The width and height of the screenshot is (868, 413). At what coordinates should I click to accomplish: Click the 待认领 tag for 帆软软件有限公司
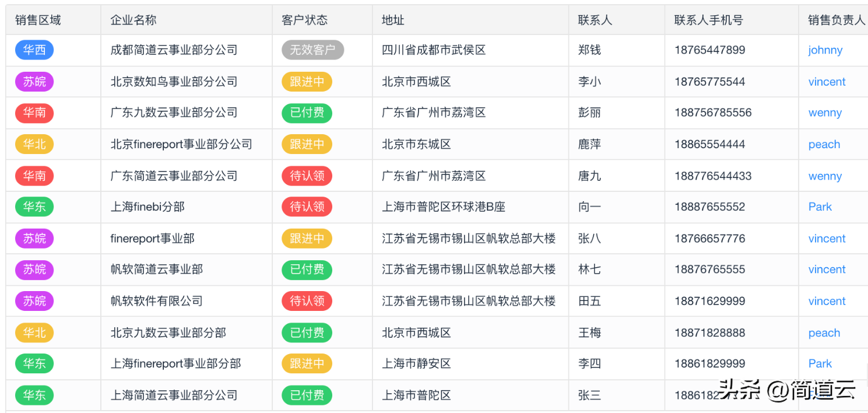point(307,302)
